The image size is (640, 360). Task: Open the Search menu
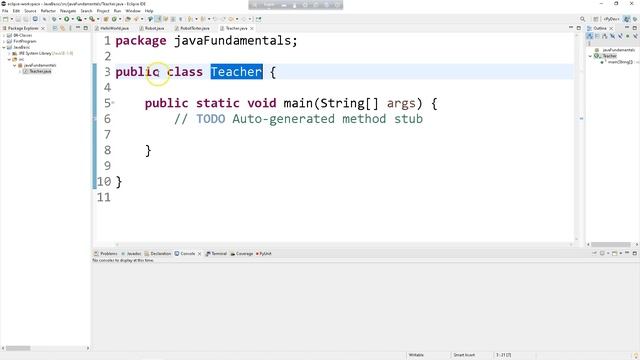86,11
